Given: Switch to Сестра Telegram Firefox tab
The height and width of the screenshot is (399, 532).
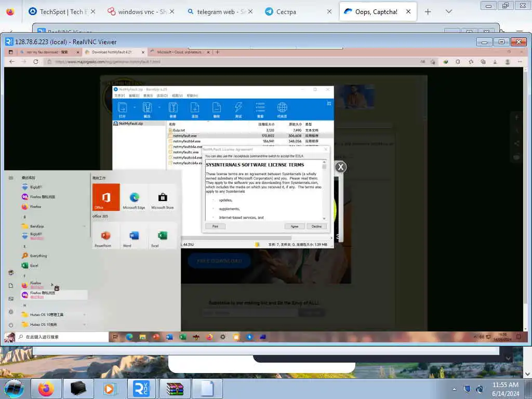Looking at the screenshot, I should coord(298,12).
